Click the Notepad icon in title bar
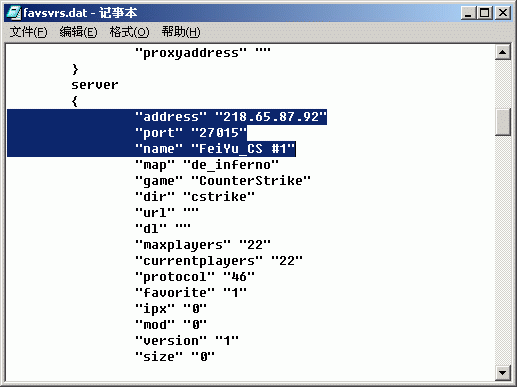 coord(13,12)
